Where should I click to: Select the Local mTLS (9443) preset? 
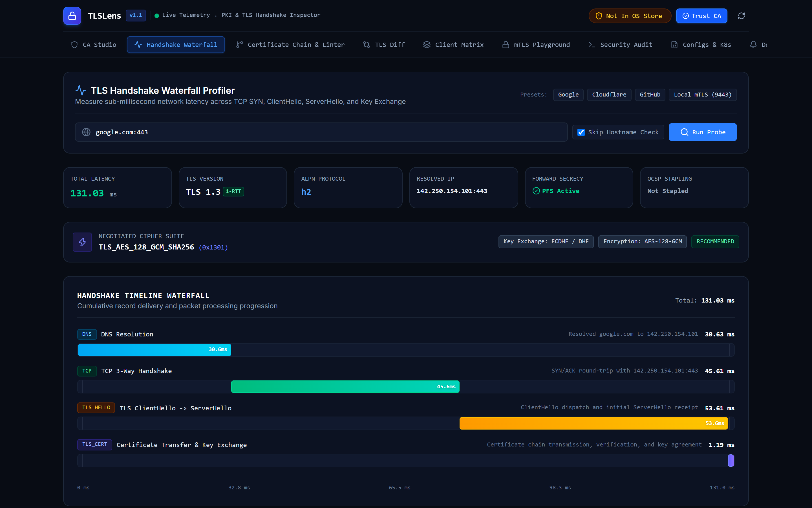[703, 95]
